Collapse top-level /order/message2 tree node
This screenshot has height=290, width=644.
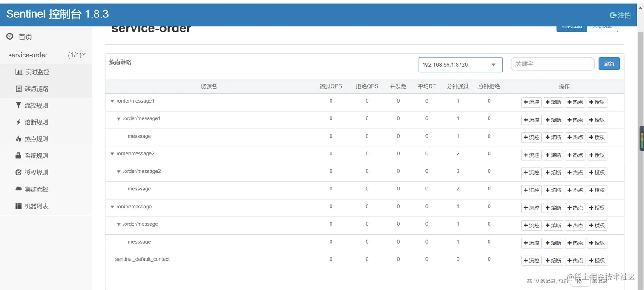click(112, 154)
